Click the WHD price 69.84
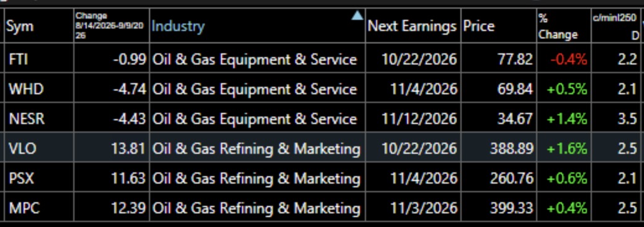The image size is (644, 227). [x=515, y=89]
